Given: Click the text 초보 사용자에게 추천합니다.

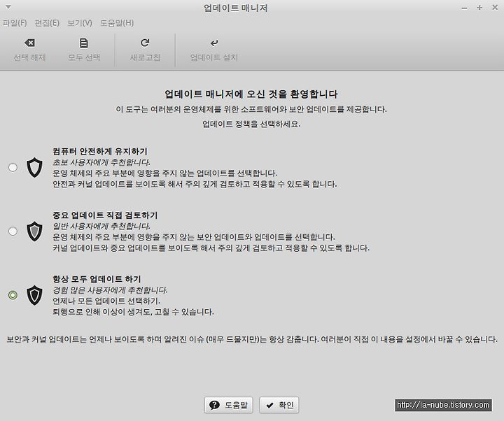Looking at the screenshot, I should 101,162.
